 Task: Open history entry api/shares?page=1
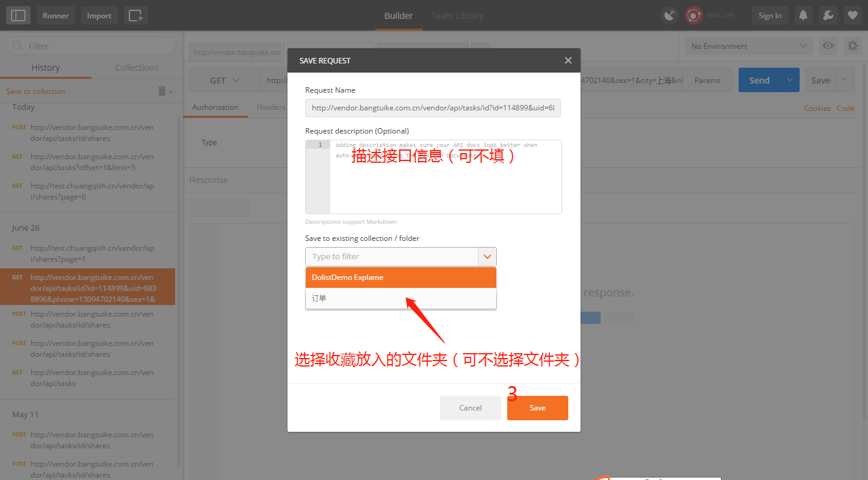[87, 254]
